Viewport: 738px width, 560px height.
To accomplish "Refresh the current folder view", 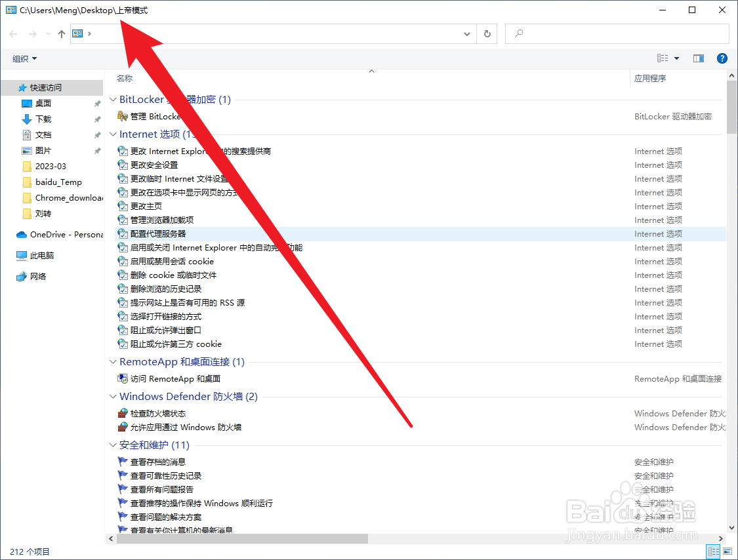I will click(x=487, y=34).
